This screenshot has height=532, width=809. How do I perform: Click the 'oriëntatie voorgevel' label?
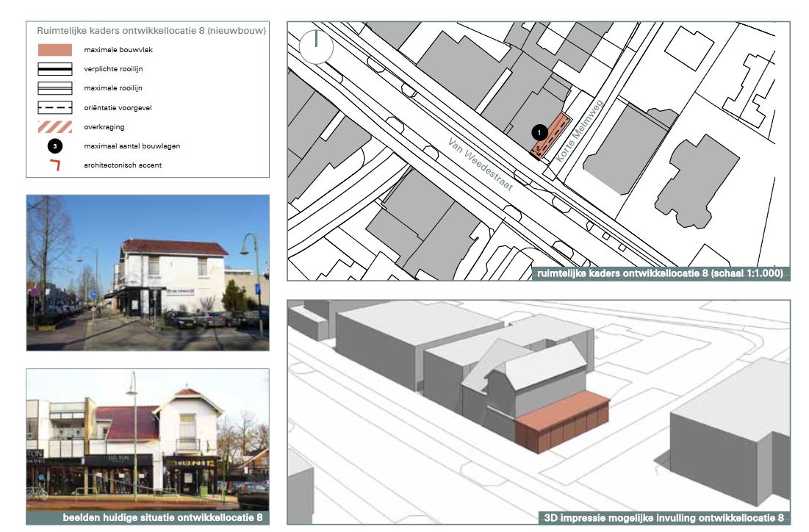click(x=118, y=108)
